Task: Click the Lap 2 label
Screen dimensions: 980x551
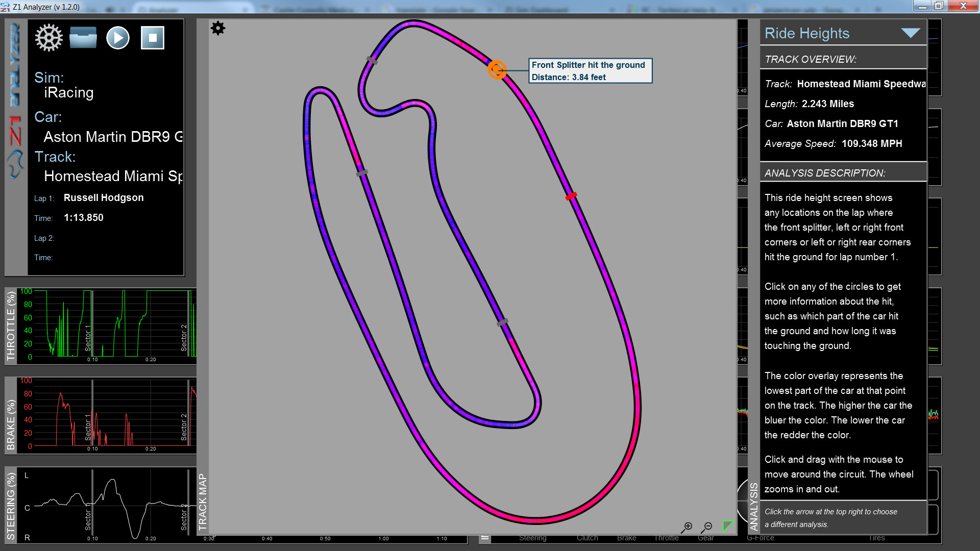Action: (x=44, y=238)
